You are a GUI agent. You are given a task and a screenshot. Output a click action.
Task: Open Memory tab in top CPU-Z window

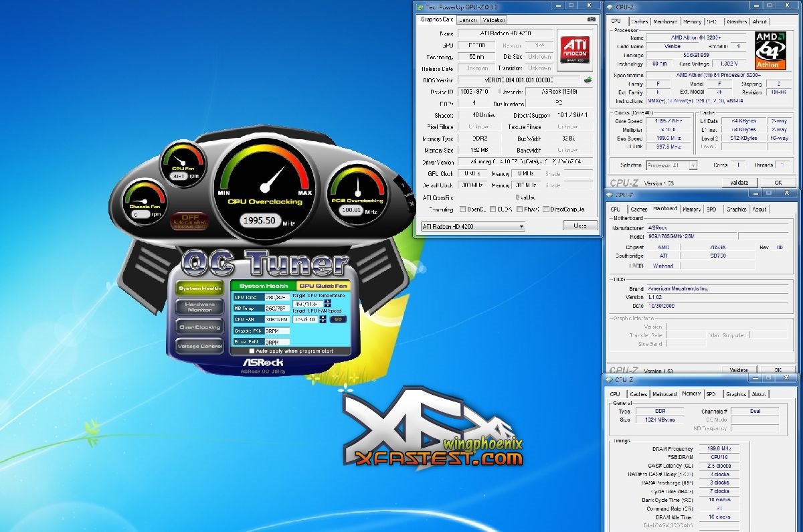pos(691,22)
